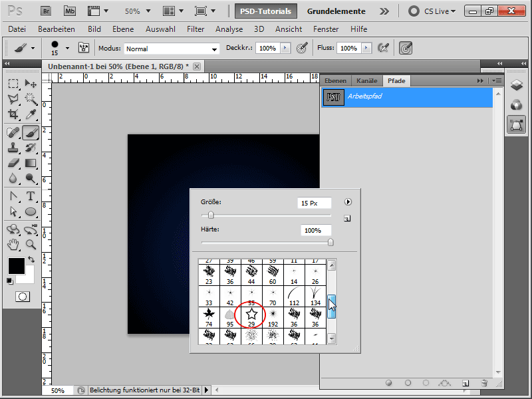
Task: Click the Härte hardness slider handle
Action: (331, 242)
